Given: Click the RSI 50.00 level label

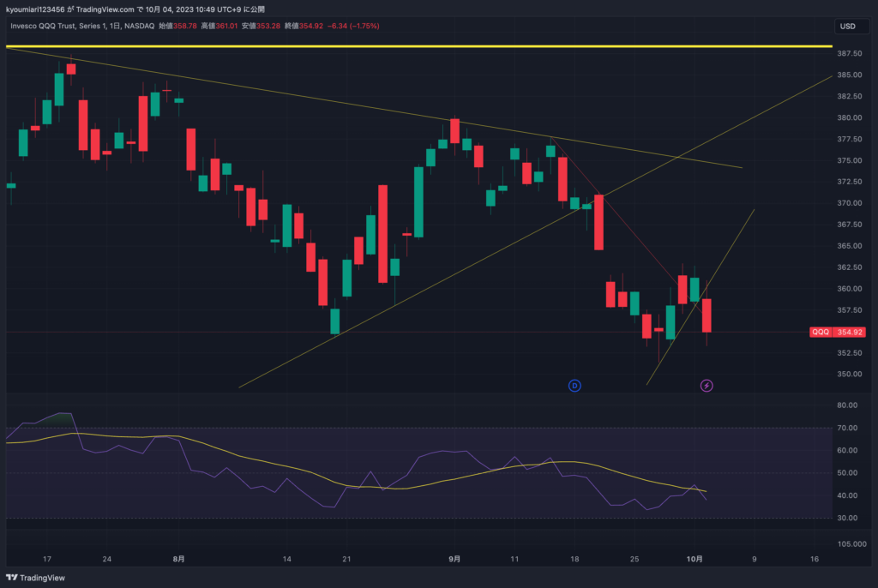Looking at the screenshot, I should coord(847,472).
